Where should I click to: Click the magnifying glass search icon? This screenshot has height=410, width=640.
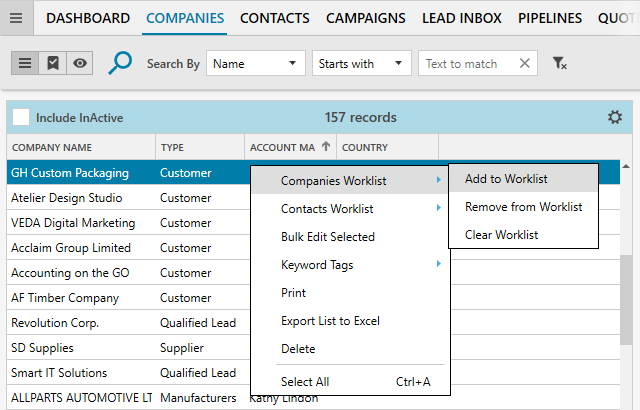[x=120, y=63]
